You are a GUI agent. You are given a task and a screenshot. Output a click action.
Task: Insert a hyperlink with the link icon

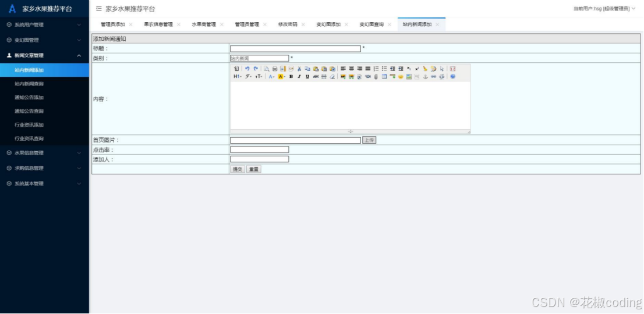click(433, 76)
